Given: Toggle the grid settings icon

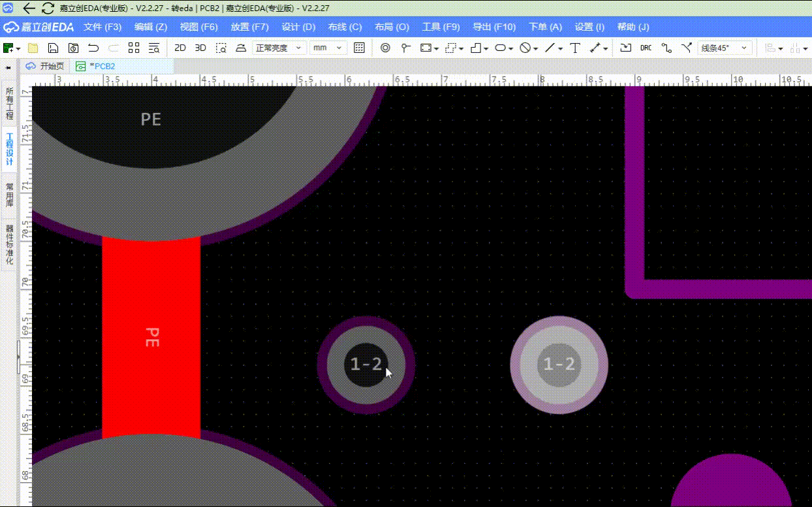Looking at the screenshot, I should 359,48.
